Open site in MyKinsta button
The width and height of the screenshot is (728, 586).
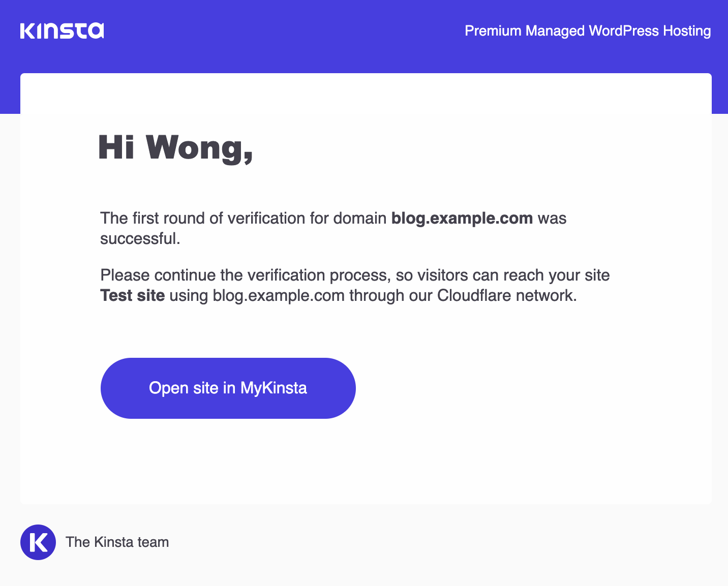(x=228, y=388)
